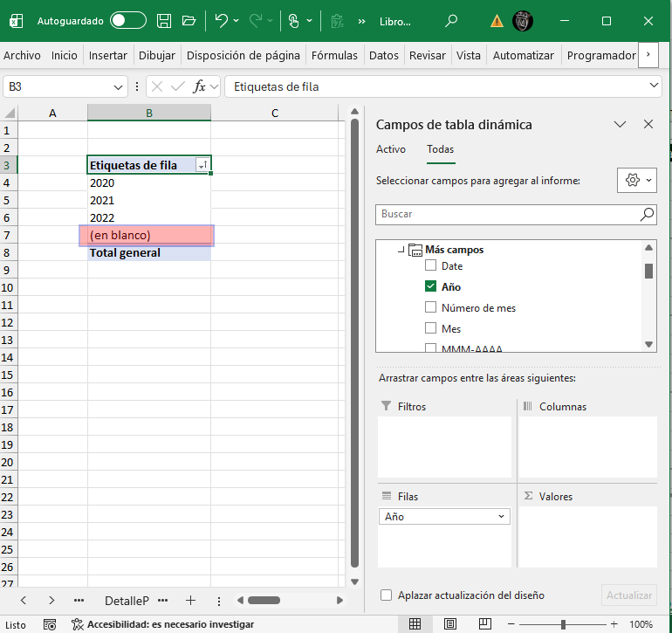Viewport: 672px width, 633px height.
Task: Toggle the Autoguardado switch
Action: [x=128, y=20]
